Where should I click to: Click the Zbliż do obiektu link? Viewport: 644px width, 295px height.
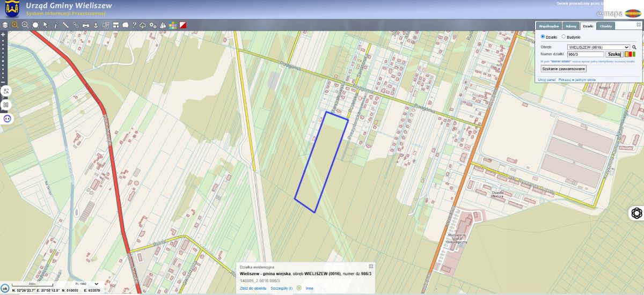tap(253, 288)
